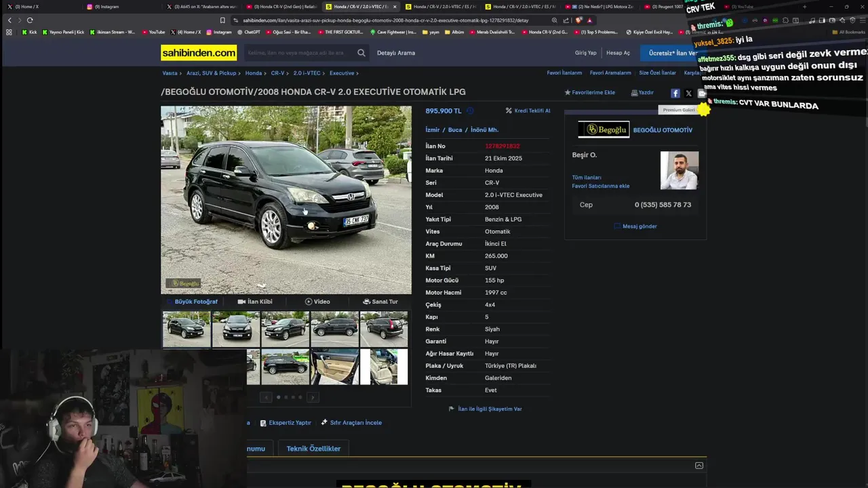Click the bookmark icon in address bar
Screen dimensions: 868x488
[222, 20]
